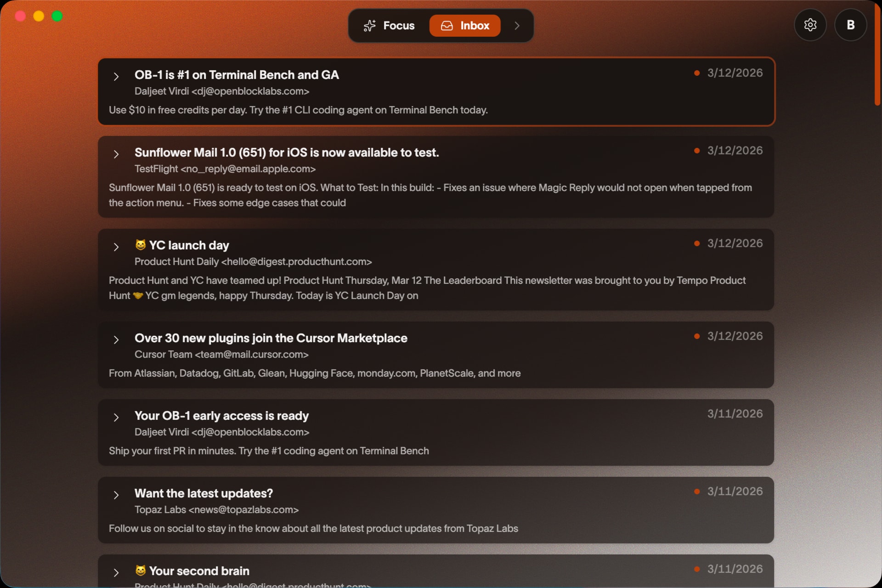Viewport: 882px width, 588px height.
Task: Click the unread dot on Cursor Marketplace email
Action: pyautogui.click(x=697, y=336)
